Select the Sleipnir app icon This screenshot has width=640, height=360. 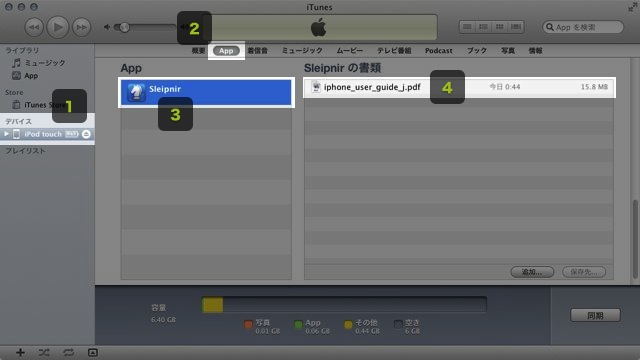(136, 92)
